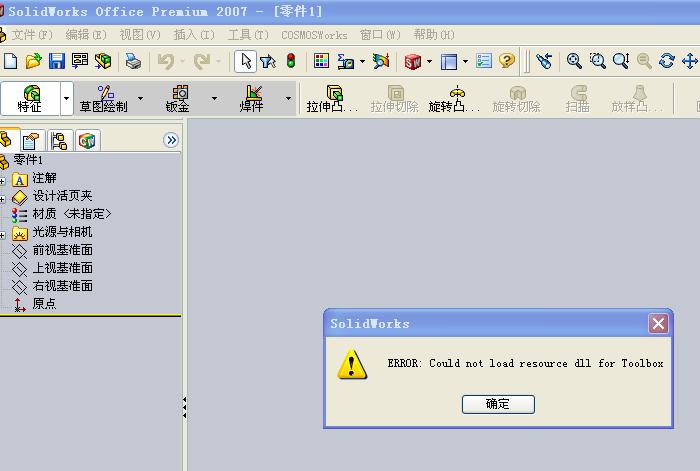Open the Features (特征) toolbar group
The image size is (700, 471).
click(30, 99)
